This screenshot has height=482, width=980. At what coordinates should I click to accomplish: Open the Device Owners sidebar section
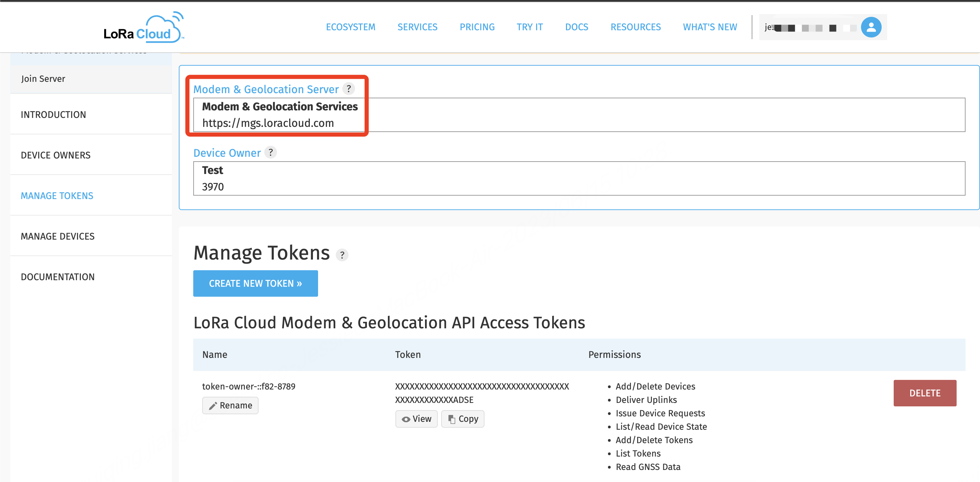[x=56, y=155]
